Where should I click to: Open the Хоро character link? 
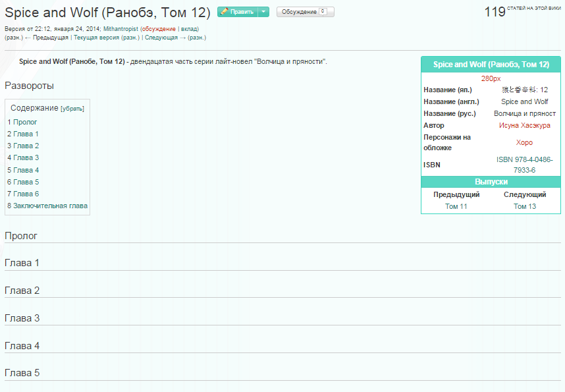pos(524,142)
